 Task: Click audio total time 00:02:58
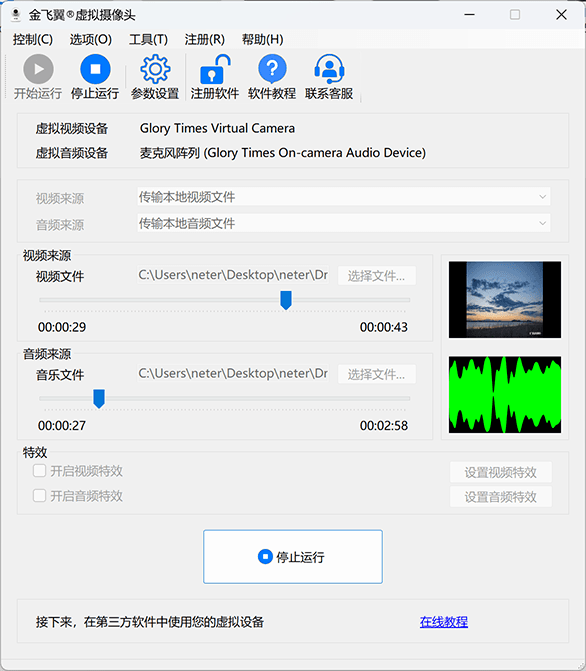click(x=384, y=426)
